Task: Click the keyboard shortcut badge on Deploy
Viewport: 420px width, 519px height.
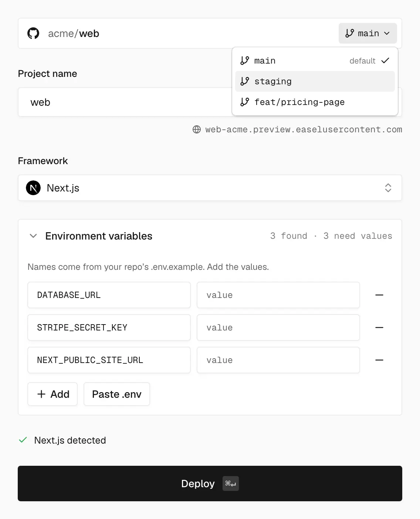Action: tap(231, 484)
